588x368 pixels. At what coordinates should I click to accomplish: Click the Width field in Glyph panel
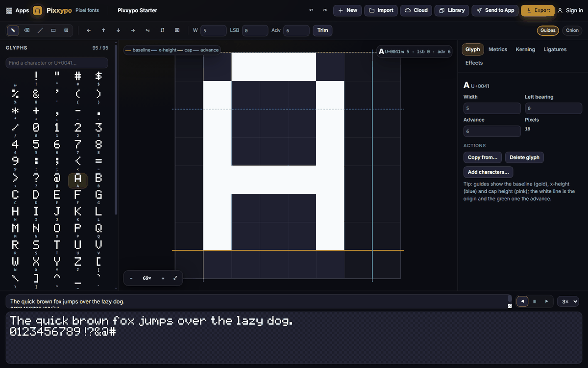(492, 108)
